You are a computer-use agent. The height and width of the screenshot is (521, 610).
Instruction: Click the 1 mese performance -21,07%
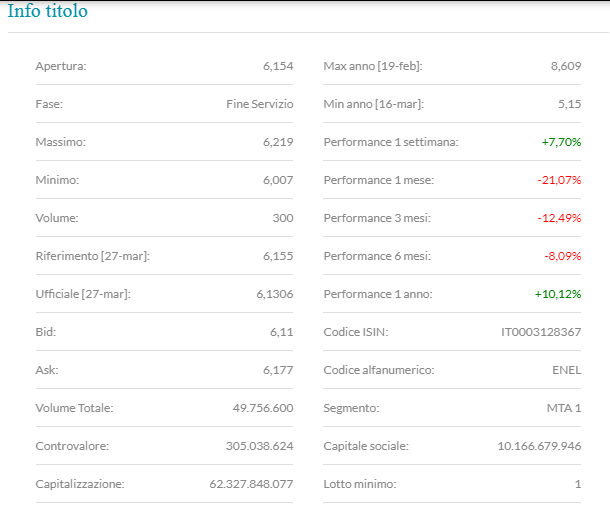coord(559,180)
